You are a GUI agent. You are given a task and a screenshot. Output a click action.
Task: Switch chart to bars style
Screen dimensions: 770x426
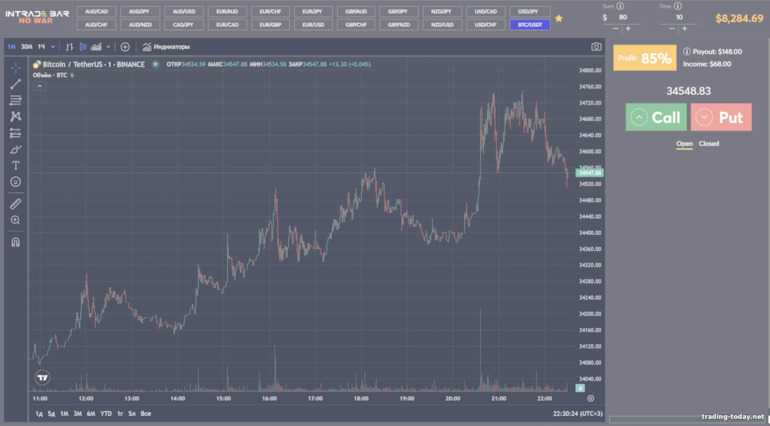pos(69,47)
